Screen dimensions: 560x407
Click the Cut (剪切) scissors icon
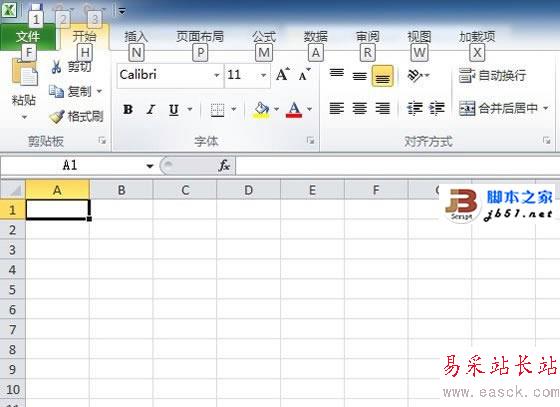56,66
